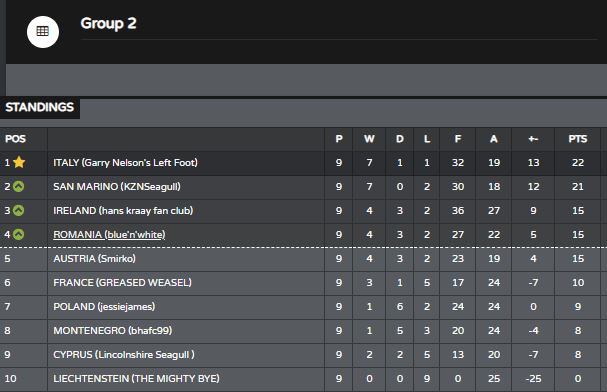Open the ROMANIA (blue'n'white) team link

click(x=109, y=235)
